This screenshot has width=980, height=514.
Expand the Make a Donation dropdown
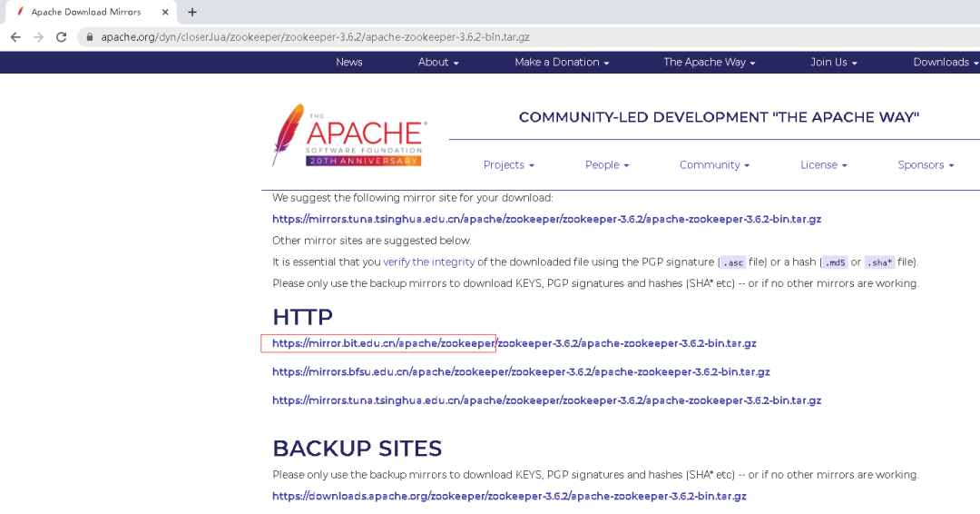562,62
